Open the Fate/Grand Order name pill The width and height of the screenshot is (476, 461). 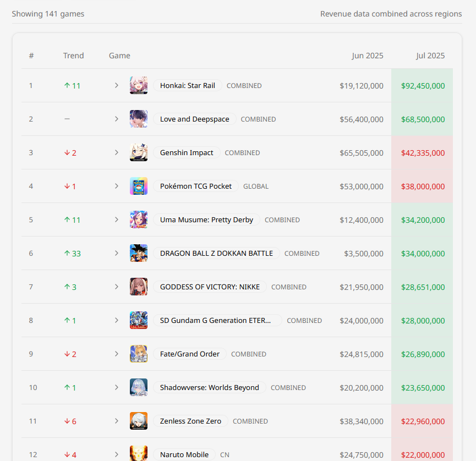pyautogui.click(x=190, y=354)
